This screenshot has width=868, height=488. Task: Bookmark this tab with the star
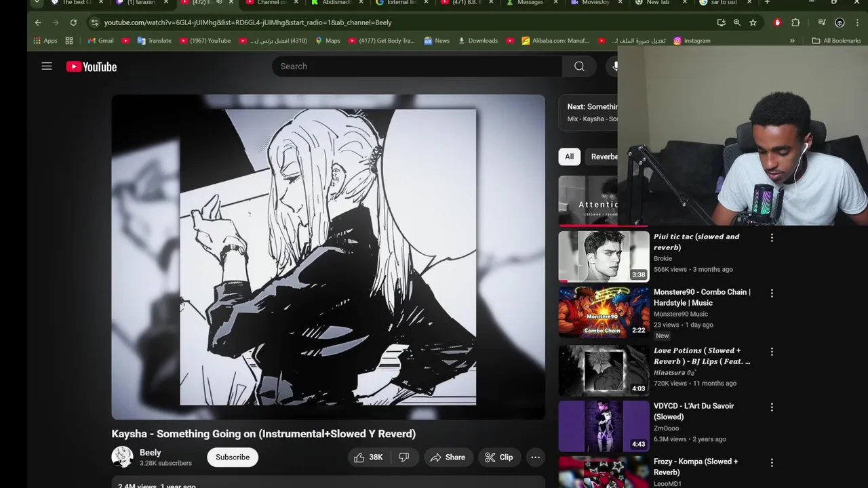[x=753, y=22]
